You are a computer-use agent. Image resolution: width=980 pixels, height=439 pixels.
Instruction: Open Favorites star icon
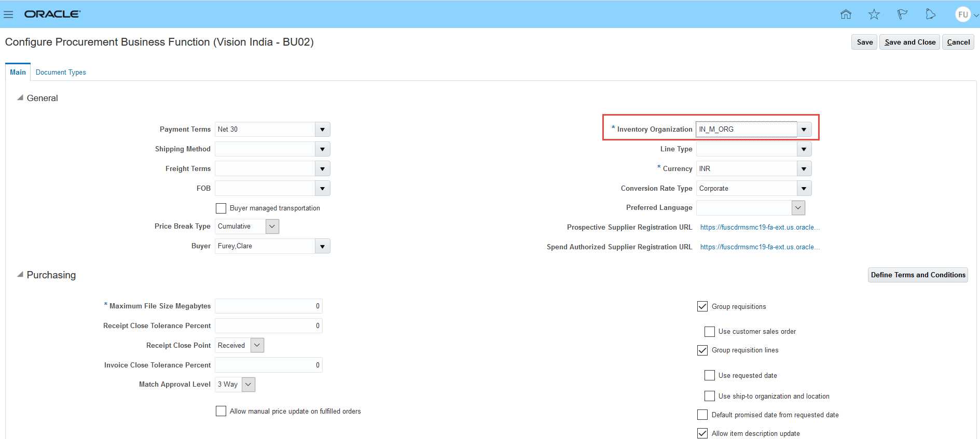[874, 15]
